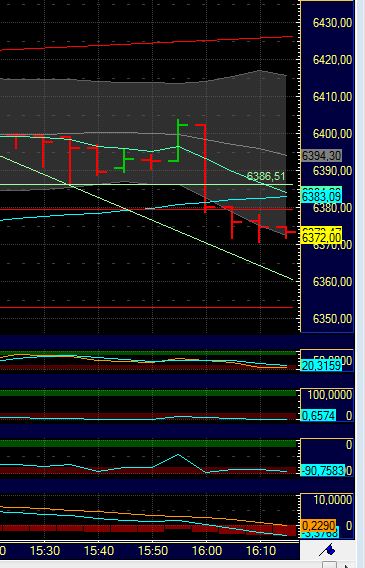Click the 6430,00 price axis label
Screen dimensions: 365x568
tap(332, 23)
